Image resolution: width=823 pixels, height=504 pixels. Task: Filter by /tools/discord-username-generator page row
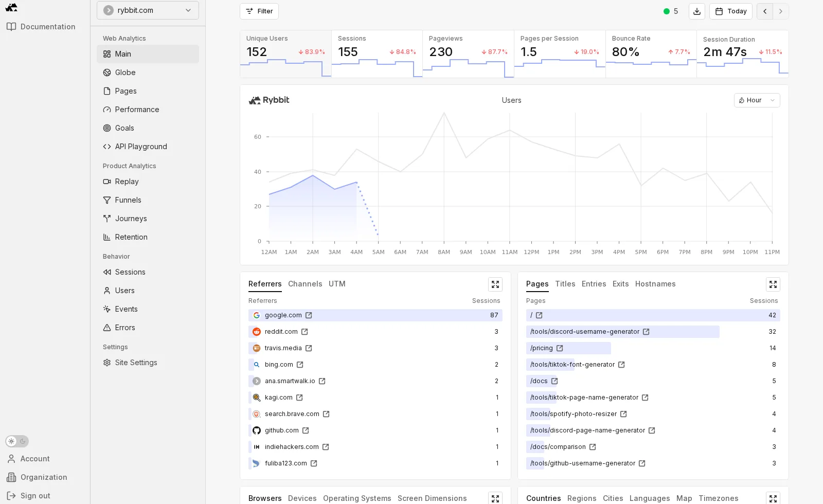653,332
